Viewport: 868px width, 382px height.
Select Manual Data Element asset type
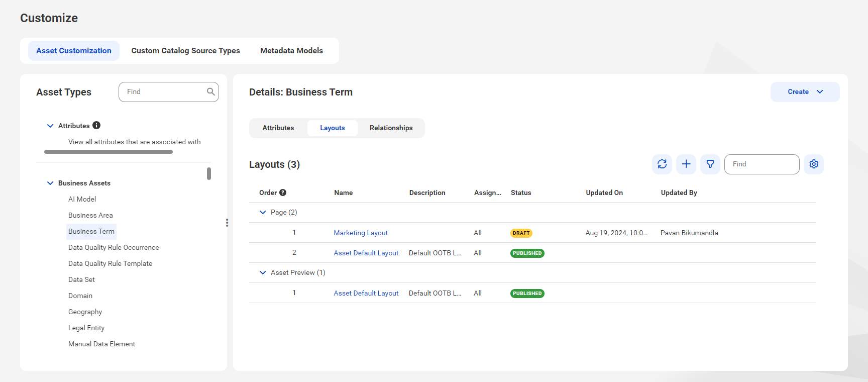[x=101, y=344]
